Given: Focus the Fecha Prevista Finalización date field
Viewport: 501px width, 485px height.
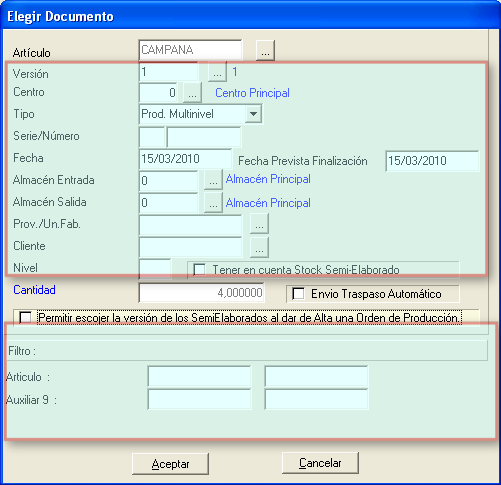Looking at the screenshot, I should pos(432,161).
